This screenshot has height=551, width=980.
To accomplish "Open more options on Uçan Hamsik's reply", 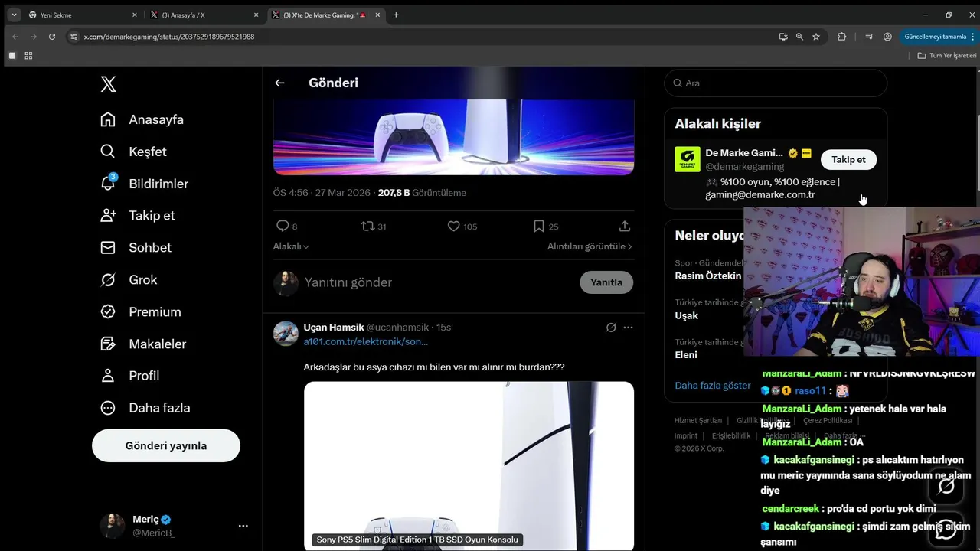I will click(628, 328).
